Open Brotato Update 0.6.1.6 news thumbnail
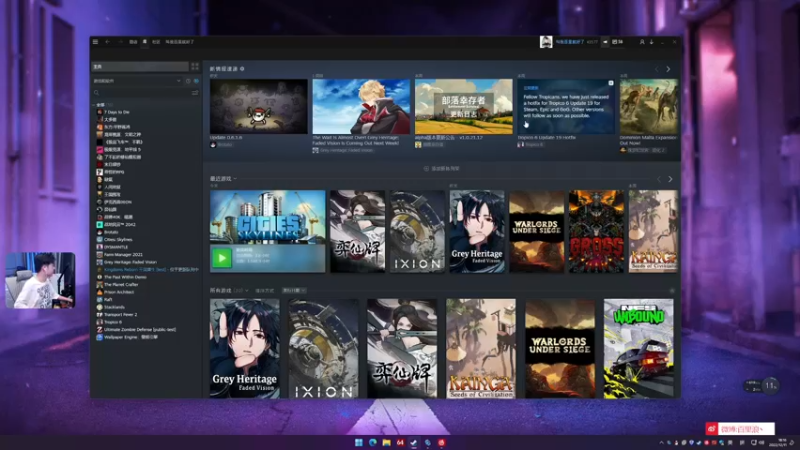Screen dimensions: 800x450 (259, 106)
